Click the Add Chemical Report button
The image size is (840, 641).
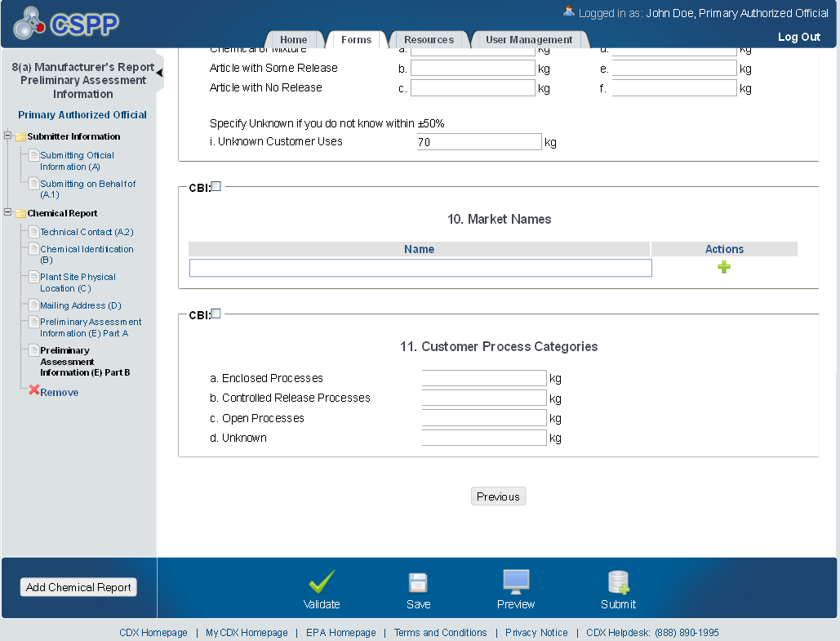pos(78,587)
